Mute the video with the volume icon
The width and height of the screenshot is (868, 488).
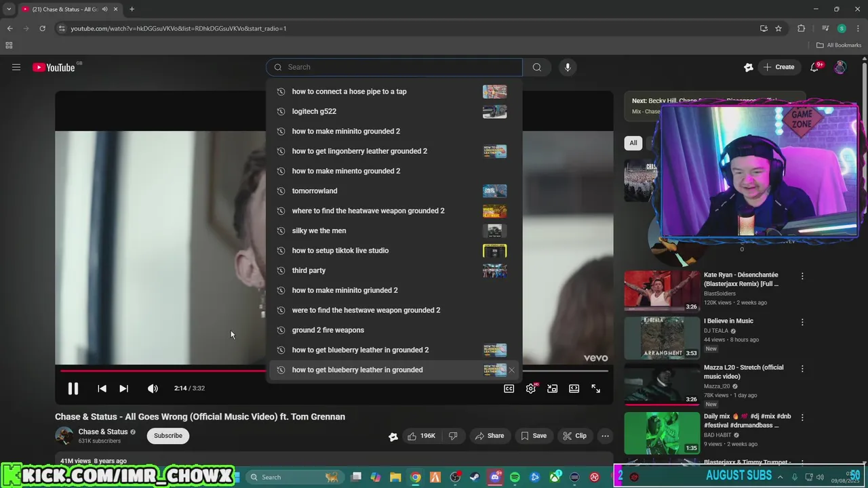point(153,388)
